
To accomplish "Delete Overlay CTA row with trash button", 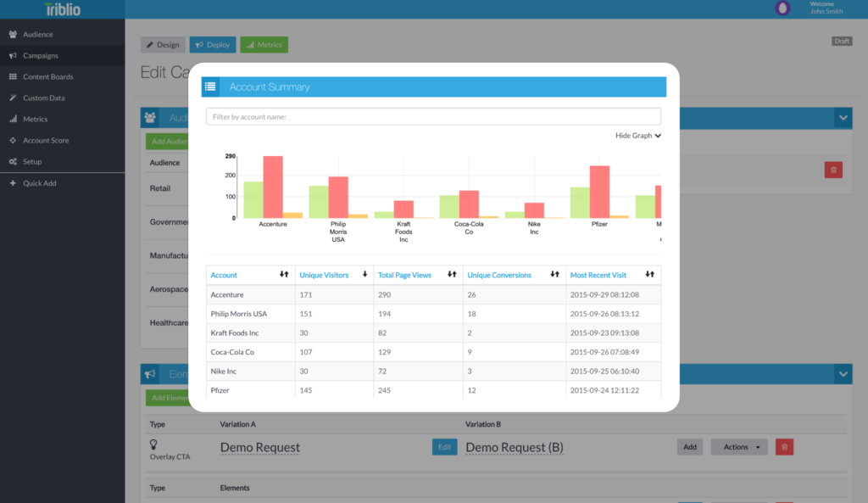I will [x=784, y=447].
